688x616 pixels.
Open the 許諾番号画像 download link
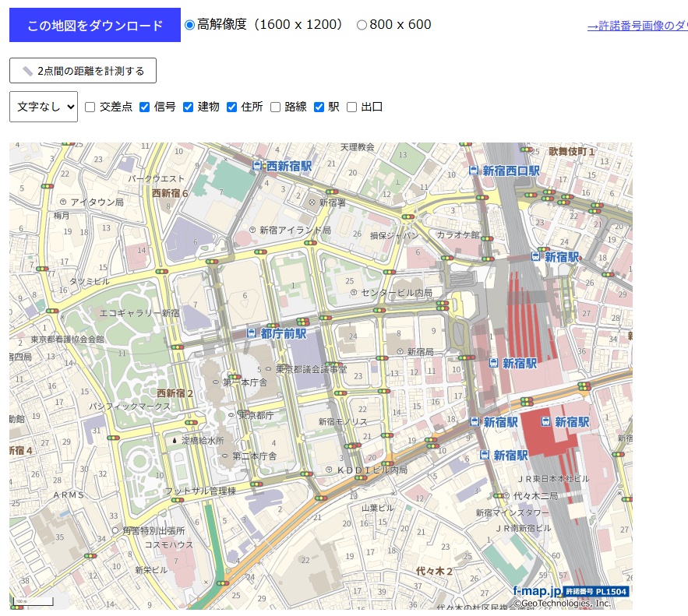click(637, 26)
